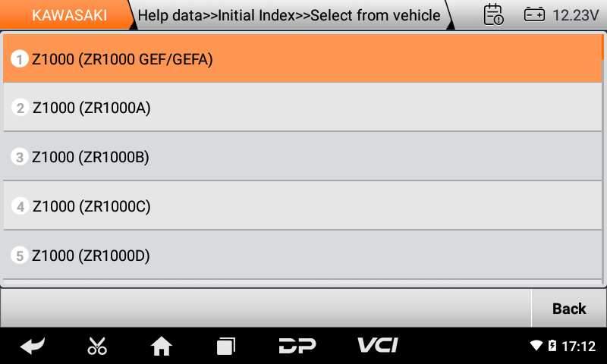The height and width of the screenshot is (364, 607).
Task: Tap the 17:12 system clock
Action: [578, 346]
